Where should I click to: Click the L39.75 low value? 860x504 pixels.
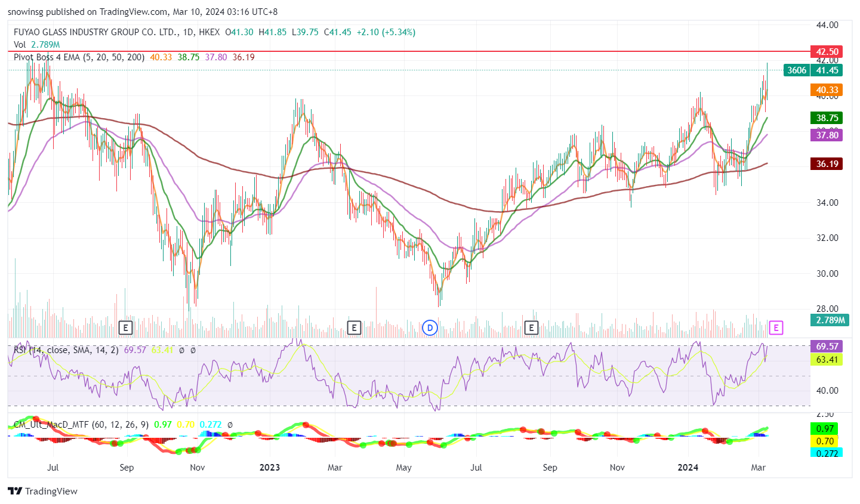(x=306, y=32)
